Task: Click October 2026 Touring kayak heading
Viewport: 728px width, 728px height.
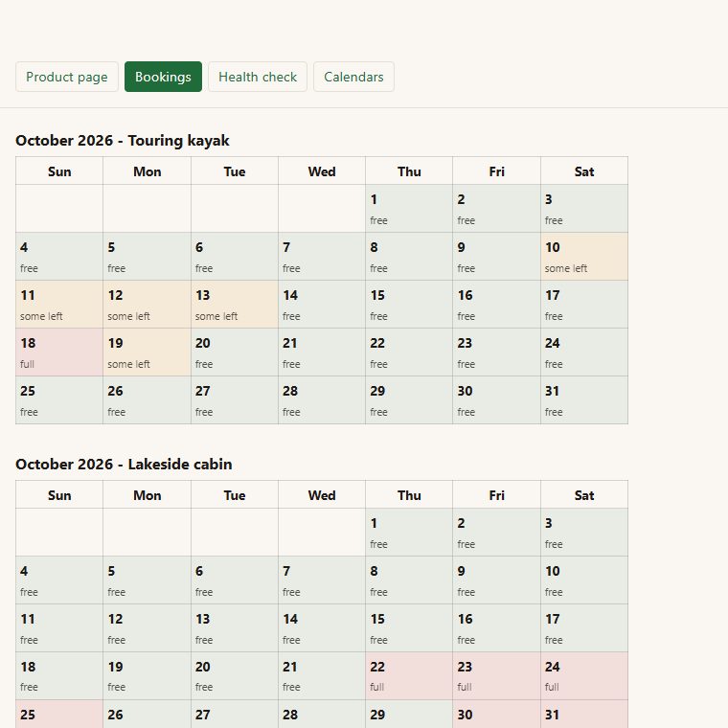Action: pos(122,140)
